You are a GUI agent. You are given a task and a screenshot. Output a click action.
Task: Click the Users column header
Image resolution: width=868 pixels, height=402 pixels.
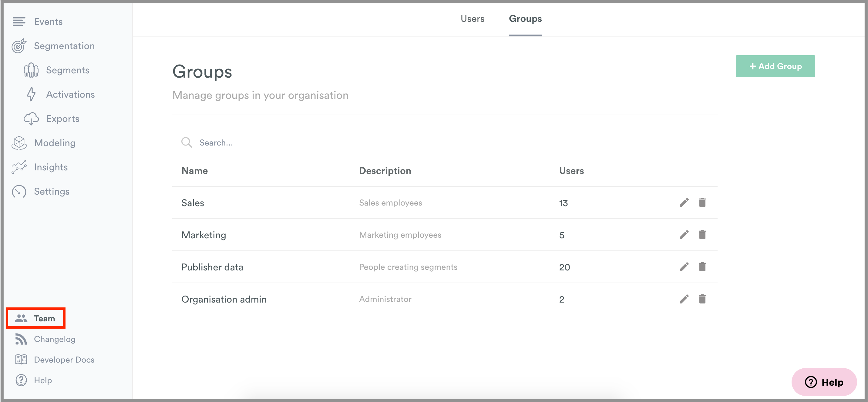point(571,171)
